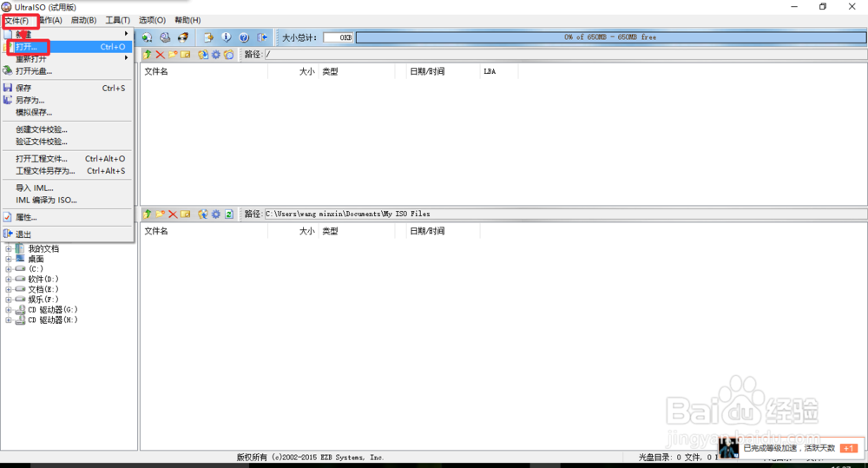Select 打开工程文件... menu entry
Viewport: 868px width, 468px height.
click(67, 159)
